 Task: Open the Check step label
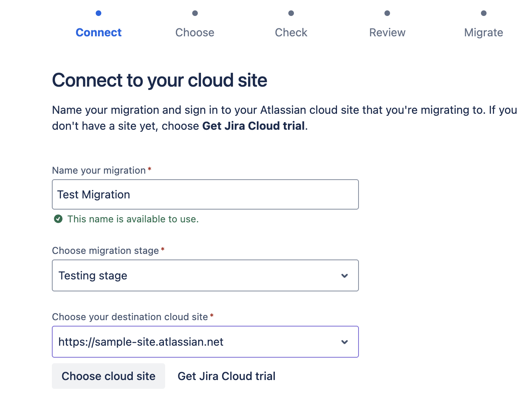pyautogui.click(x=291, y=32)
